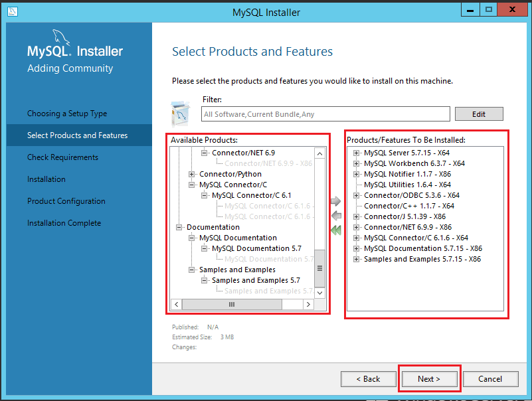This screenshot has width=532, height=401.
Task: Expand Connector/ODBC 5.3.6 - X64 features
Action: (356, 195)
